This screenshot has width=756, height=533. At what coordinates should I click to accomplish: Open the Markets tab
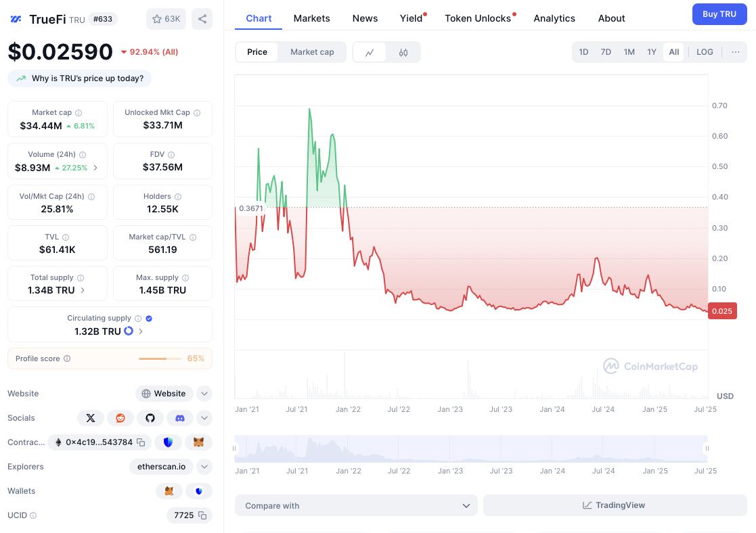pos(311,18)
